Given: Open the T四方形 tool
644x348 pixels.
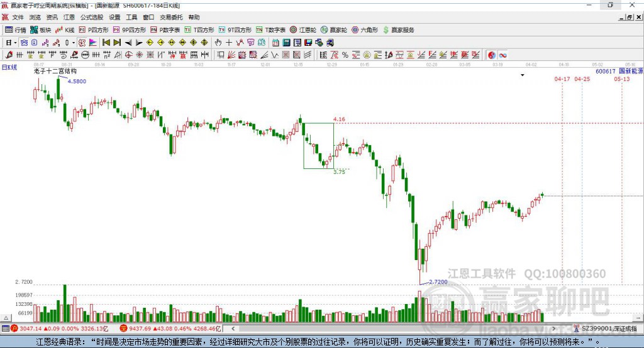Looking at the screenshot, I should point(199,30).
